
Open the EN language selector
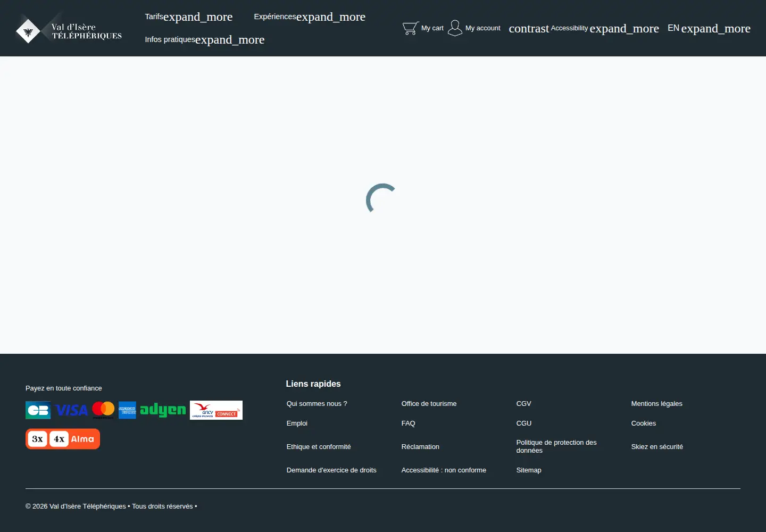[709, 28]
